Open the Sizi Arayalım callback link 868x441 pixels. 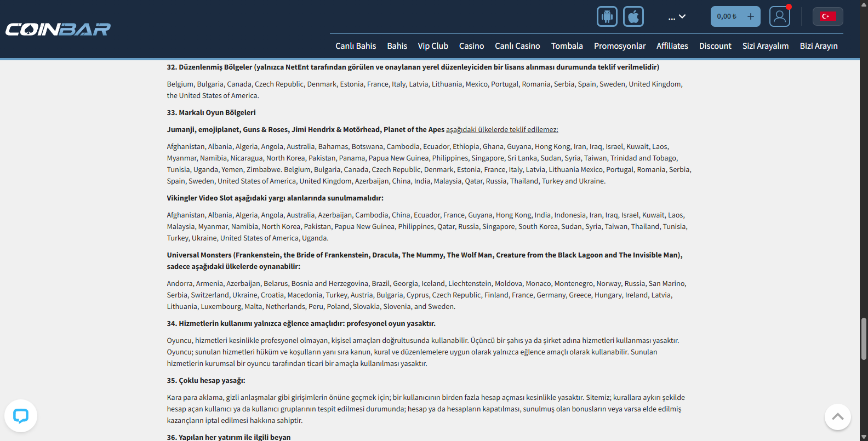(x=765, y=46)
